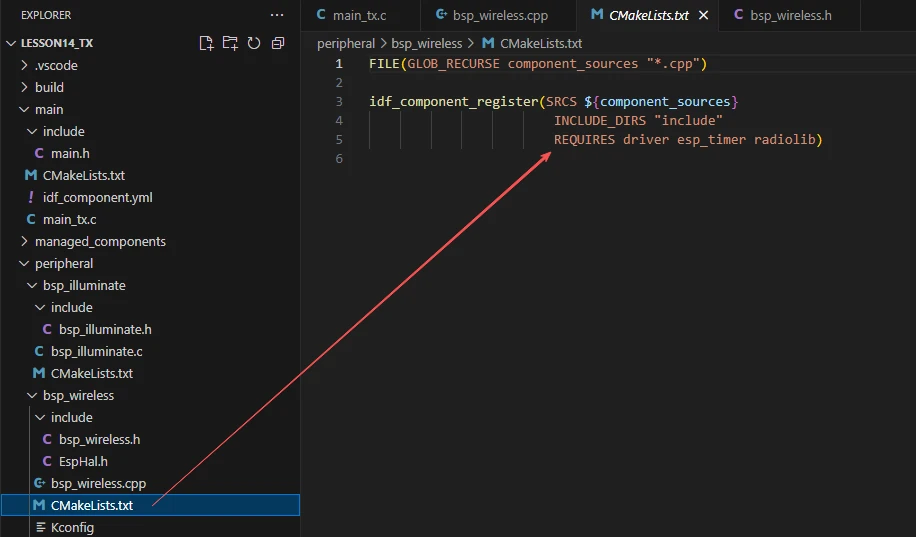Open Explorer more actions ellipsis menu
The image size is (916, 537).
coord(277,15)
